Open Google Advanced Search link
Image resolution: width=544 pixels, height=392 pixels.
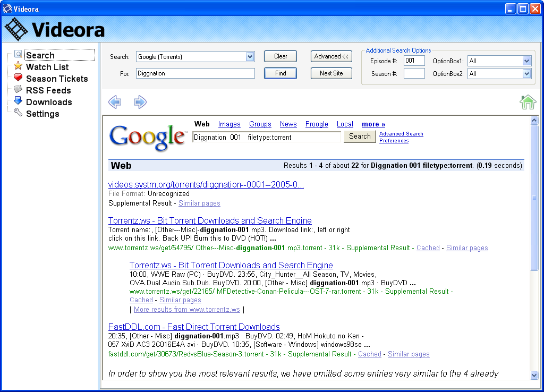[401, 133]
